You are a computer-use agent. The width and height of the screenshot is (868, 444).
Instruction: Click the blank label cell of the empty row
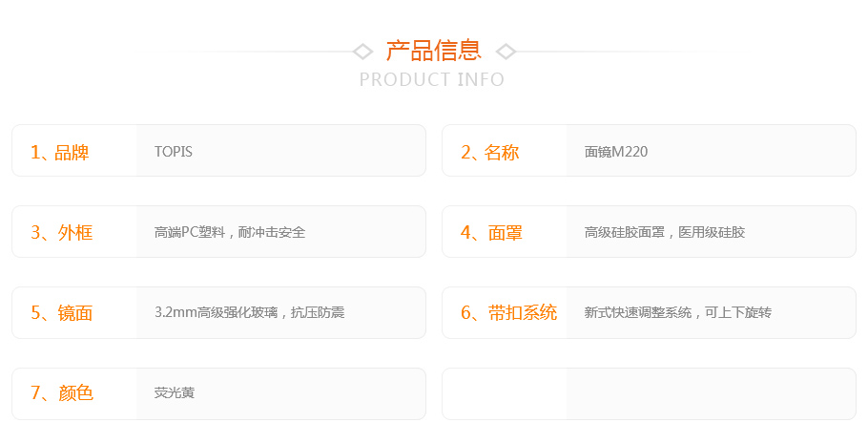coord(505,393)
